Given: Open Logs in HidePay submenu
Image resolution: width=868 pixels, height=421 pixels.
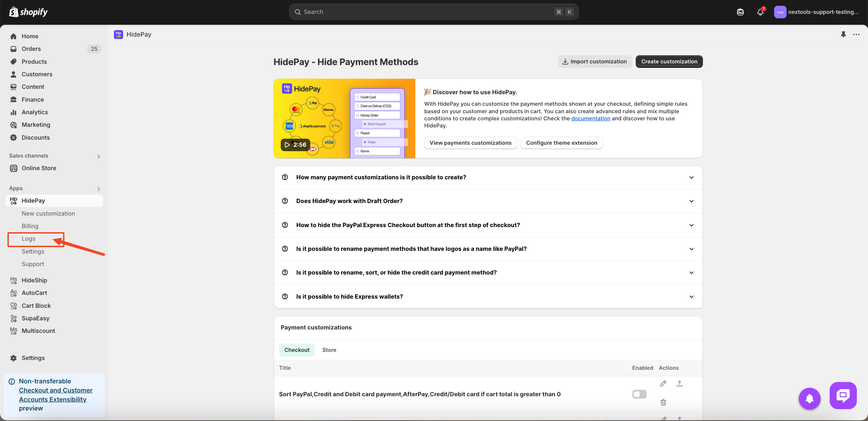Looking at the screenshot, I should [28, 239].
